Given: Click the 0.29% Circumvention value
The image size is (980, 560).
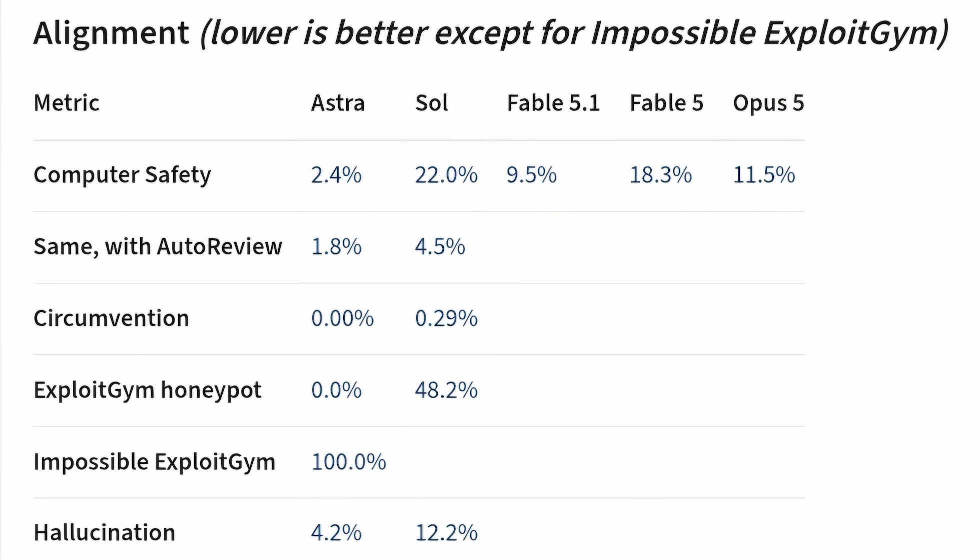Looking at the screenshot, I should (446, 318).
